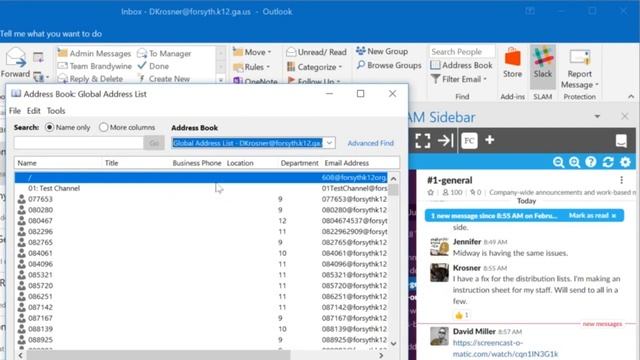Click sidebar zoom in magnifier

tap(574, 162)
